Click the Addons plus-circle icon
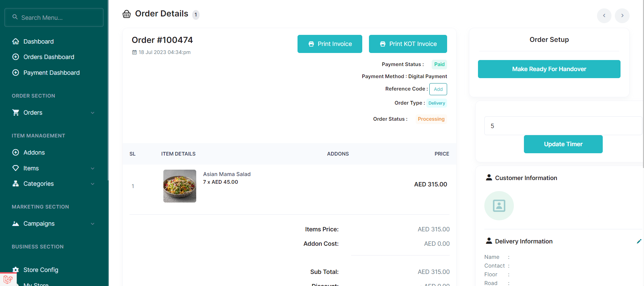Image resolution: width=644 pixels, height=286 pixels. point(15,153)
